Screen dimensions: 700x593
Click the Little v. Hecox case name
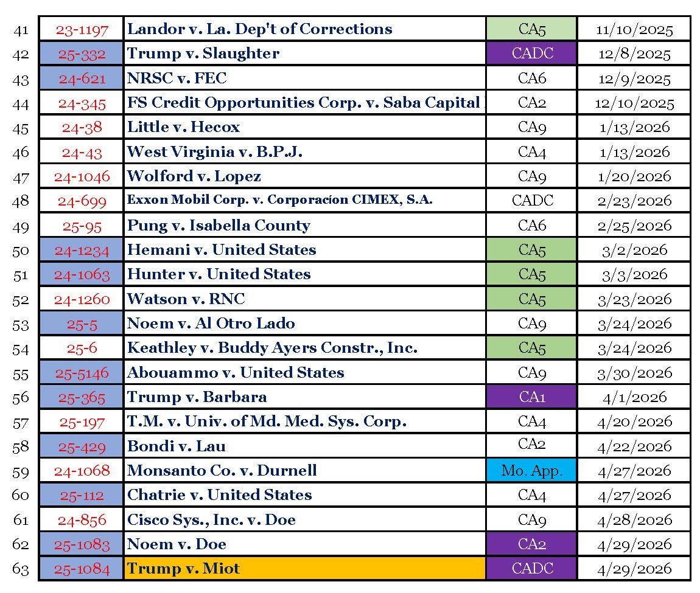[183, 127]
